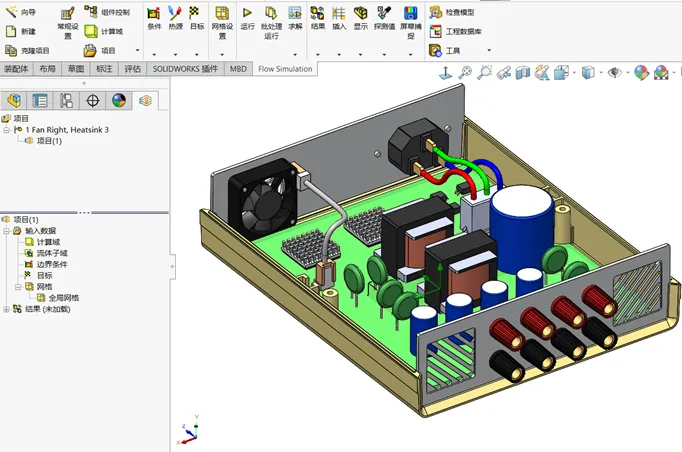Select the 边界条件 tree item

click(x=50, y=264)
